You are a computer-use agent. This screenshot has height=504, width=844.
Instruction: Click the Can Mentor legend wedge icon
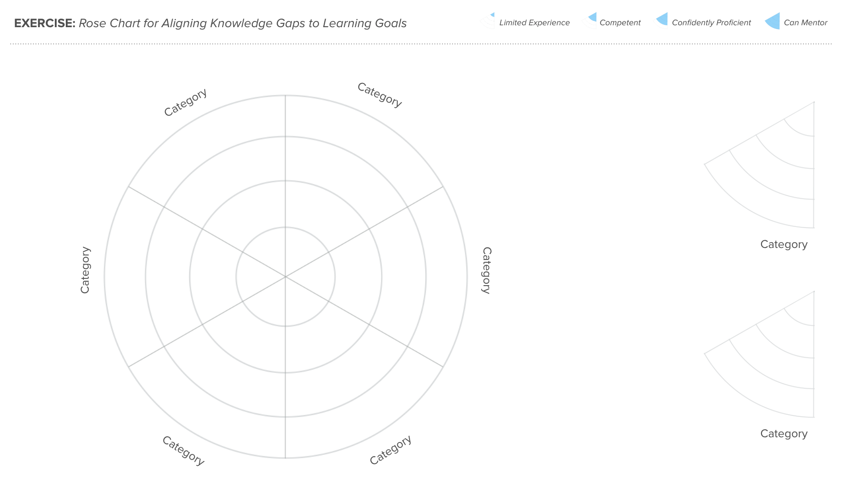pos(772,21)
